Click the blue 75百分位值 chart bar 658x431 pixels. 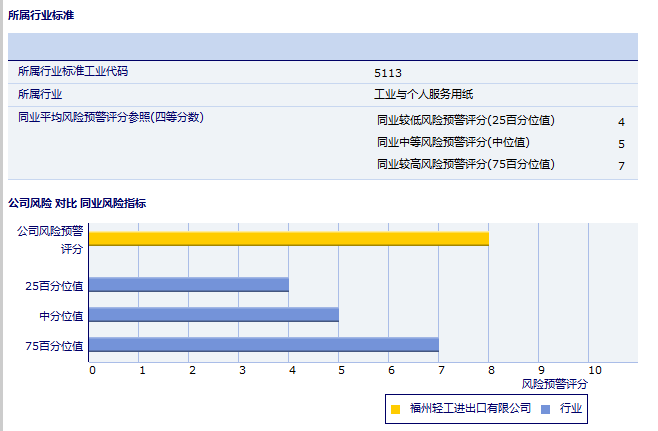(x=263, y=345)
